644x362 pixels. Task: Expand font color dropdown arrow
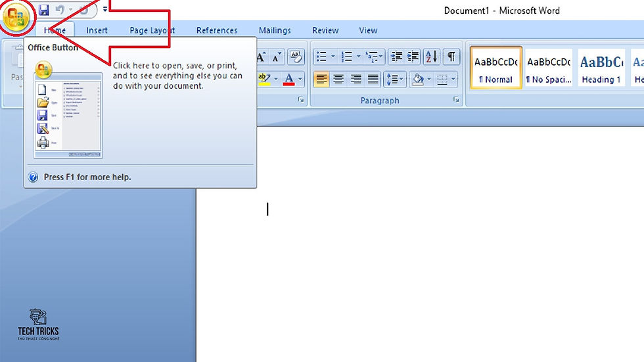pos(300,79)
